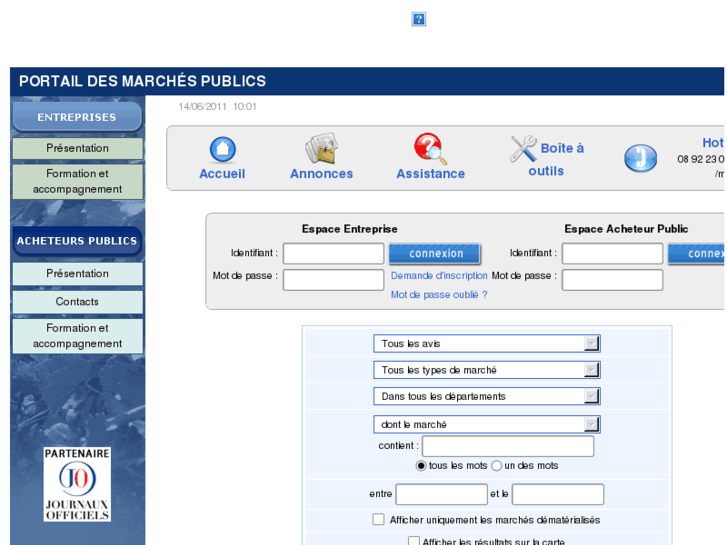The height and width of the screenshot is (545, 727).
Task: Open the ACHETEURS PUBLICS section header
Action: pos(77,241)
